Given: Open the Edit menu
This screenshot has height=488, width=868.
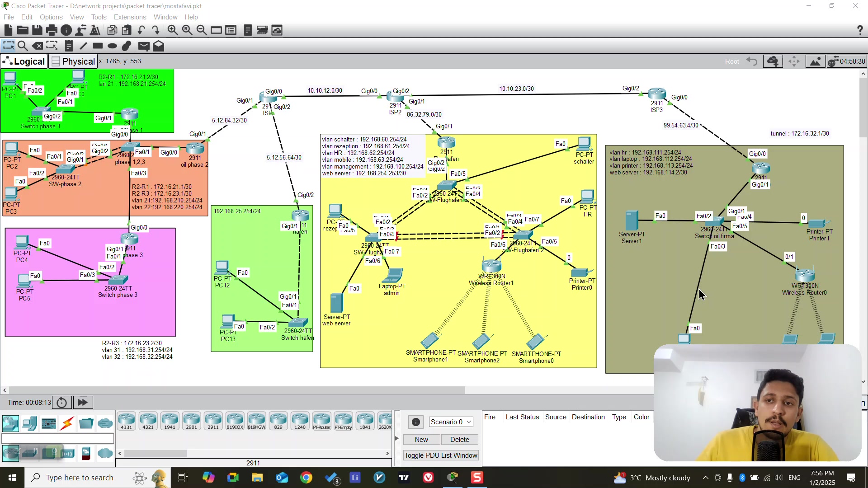Looking at the screenshot, I should coord(27,17).
